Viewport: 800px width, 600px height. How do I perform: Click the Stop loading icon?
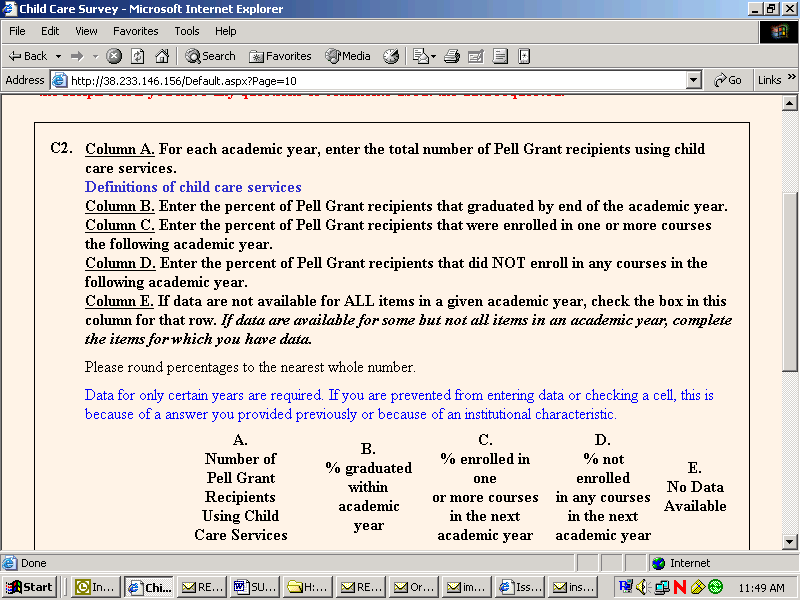(114, 56)
